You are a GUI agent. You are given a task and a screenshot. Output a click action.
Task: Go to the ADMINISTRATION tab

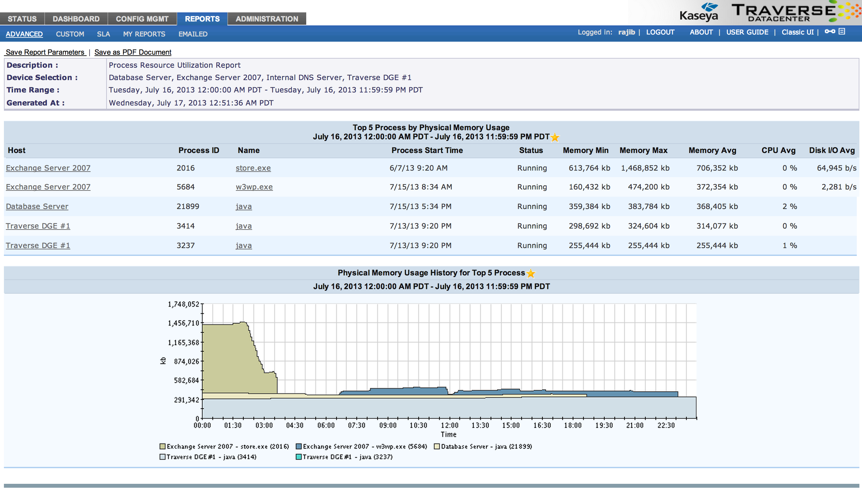tap(267, 19)
